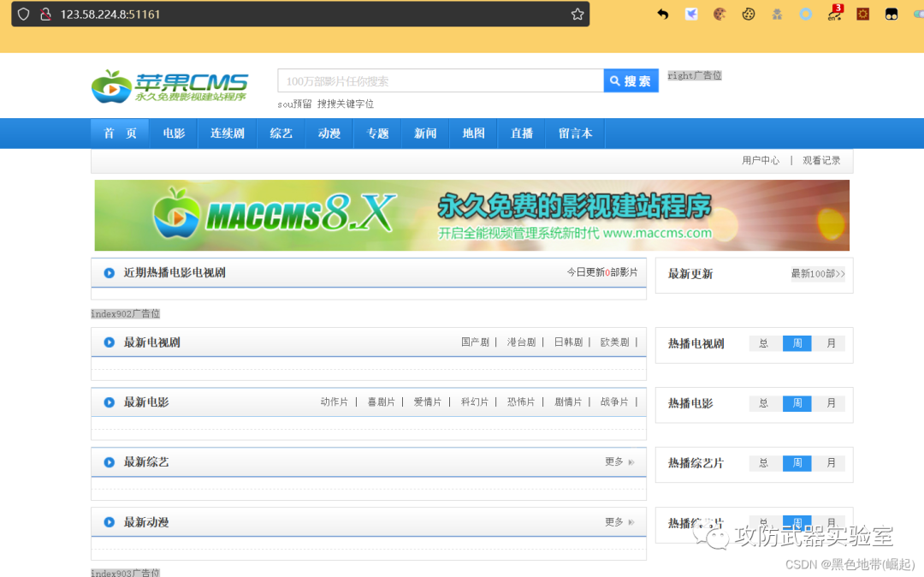Click the address bar URL 123.58.224.8:51161
The height and width of the screenshot is (577, 924).
110,15
